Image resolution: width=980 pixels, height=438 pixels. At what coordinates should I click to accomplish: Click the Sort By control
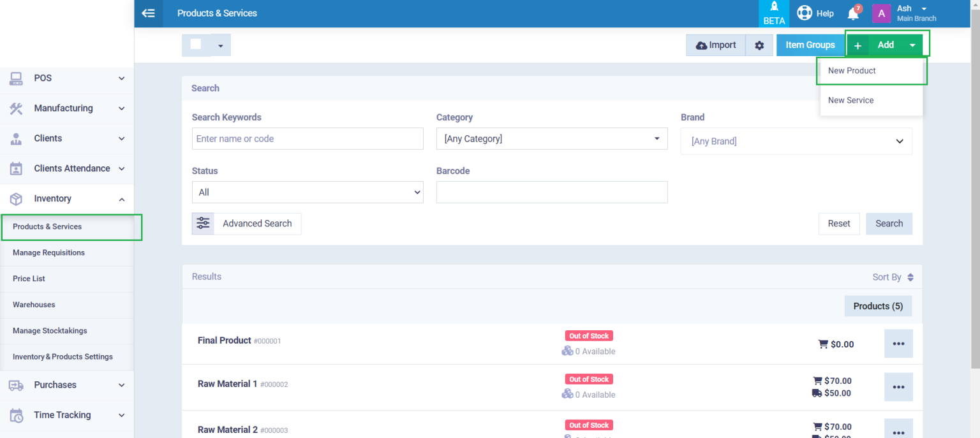point(893,277)
